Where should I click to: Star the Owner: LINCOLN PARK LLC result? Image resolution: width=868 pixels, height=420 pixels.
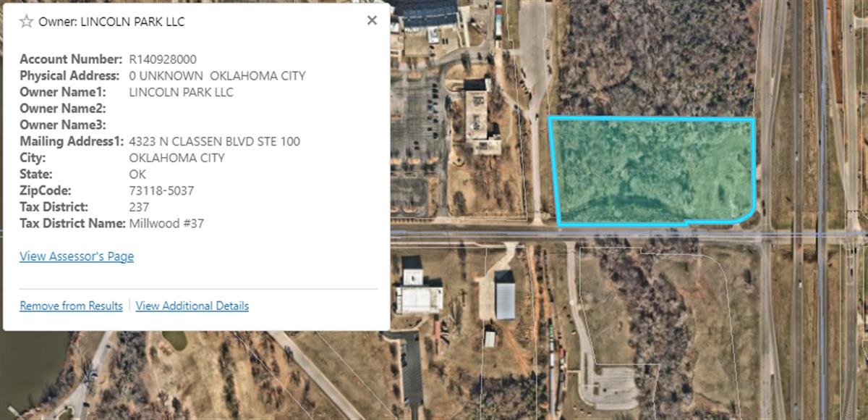point(27,21)
